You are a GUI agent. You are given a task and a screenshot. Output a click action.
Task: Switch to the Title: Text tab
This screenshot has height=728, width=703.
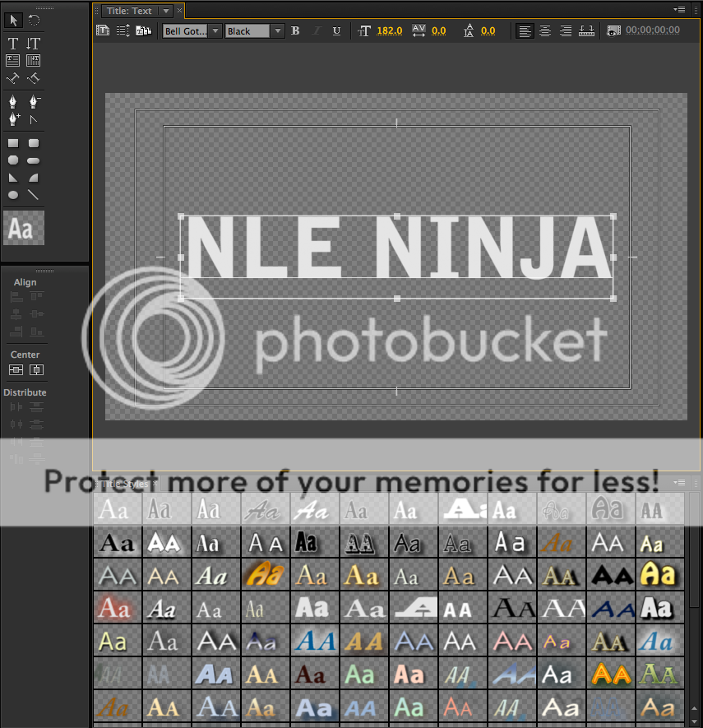coord(129,11)
